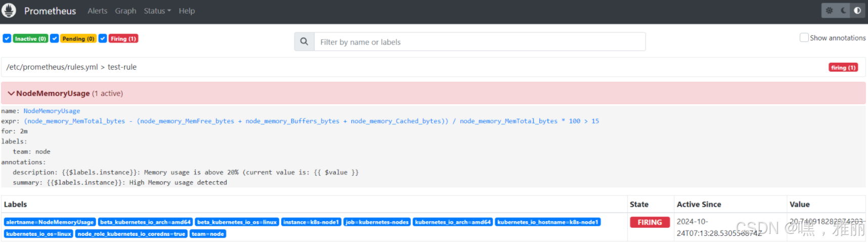Open the node_memory expression link

(x=311, y=121)
